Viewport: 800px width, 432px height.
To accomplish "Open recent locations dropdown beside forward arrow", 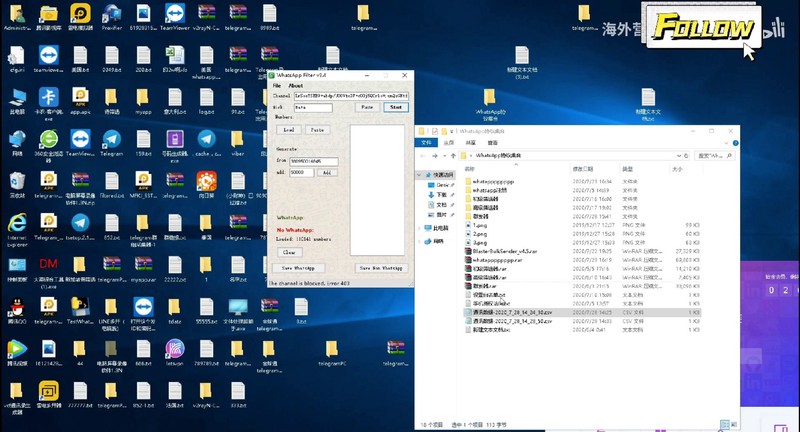I will 444,156.
